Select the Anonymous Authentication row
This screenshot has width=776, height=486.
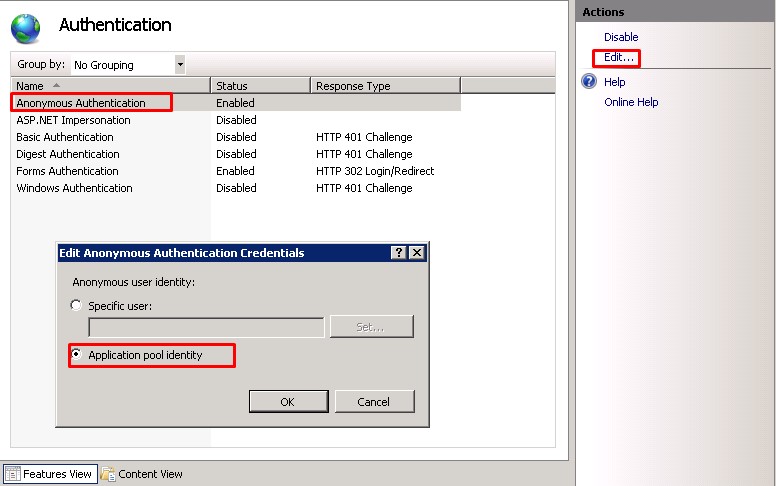pyautogui.click(x=81, y=103)
